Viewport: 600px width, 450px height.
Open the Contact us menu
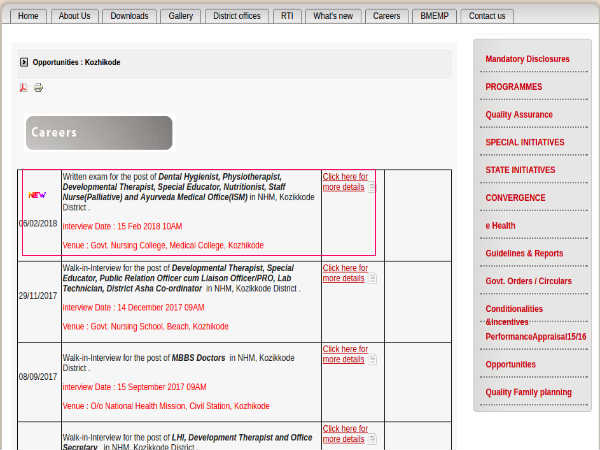click(487, 16)
